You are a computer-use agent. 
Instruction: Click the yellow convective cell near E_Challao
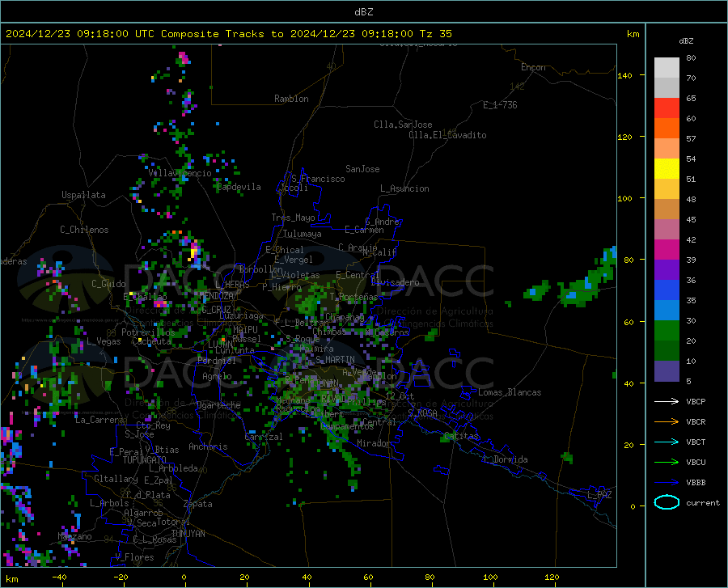click(131, 294)
